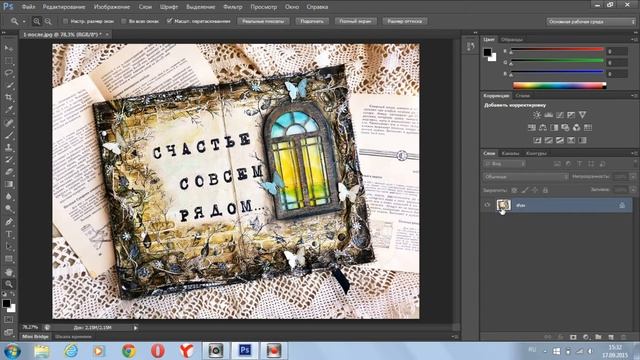Screen dimensions: 640x360
Task: Add a Curves adjustment
Action: coord(560,115)
